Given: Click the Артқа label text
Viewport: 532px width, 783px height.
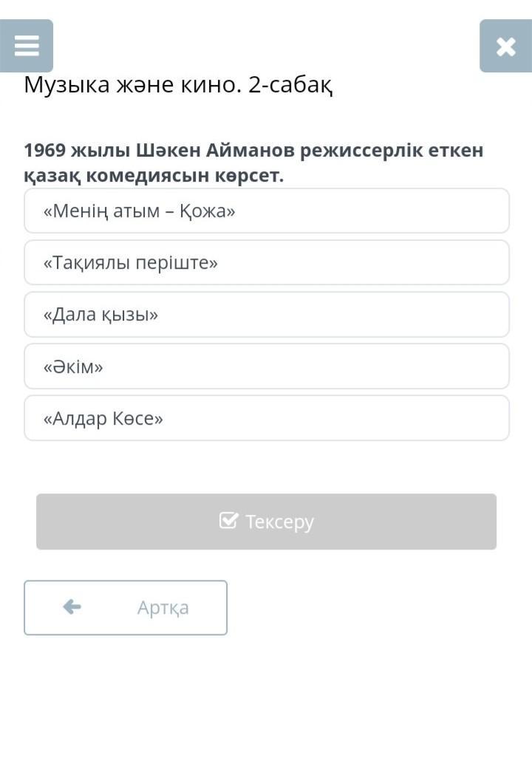Looking at the screenshot, I should pos(163,608).
